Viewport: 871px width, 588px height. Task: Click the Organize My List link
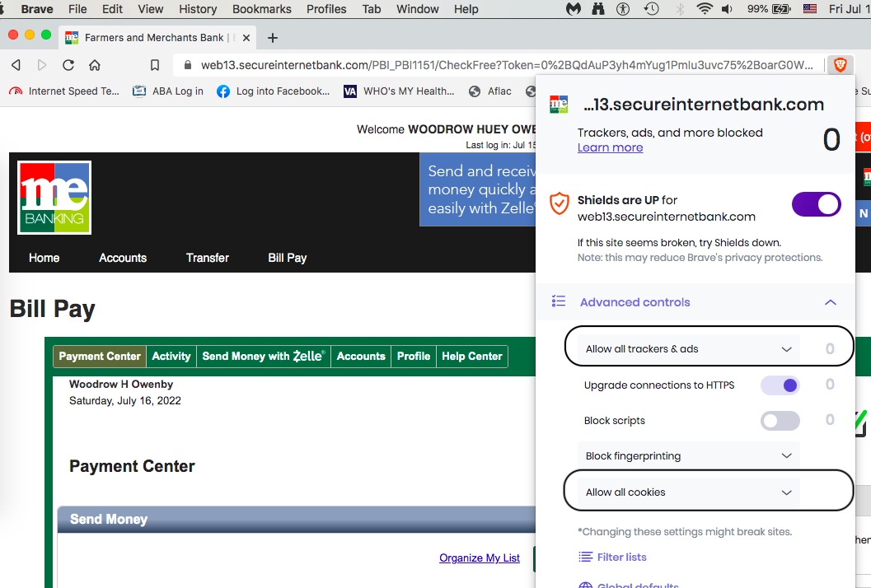(x=480, y=558)
